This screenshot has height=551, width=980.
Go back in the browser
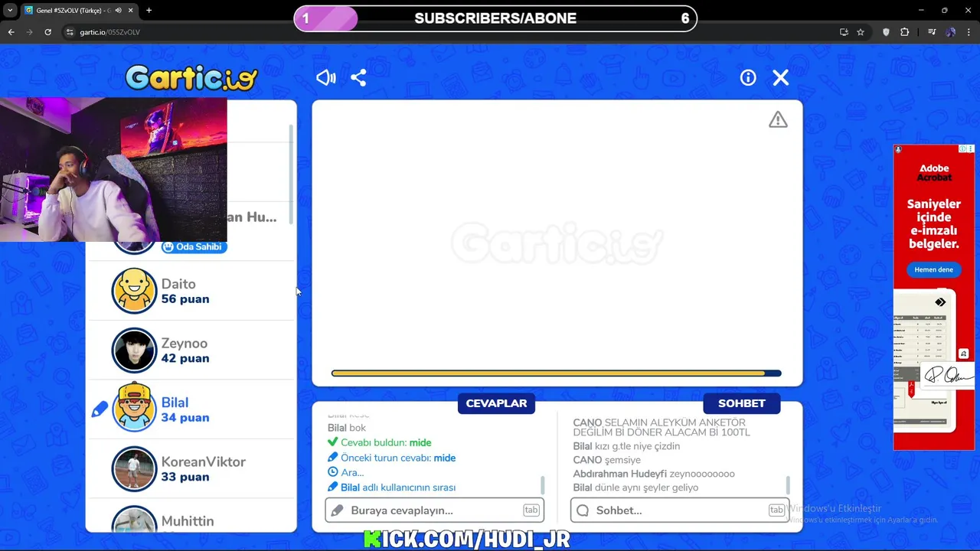click(11, 32)
